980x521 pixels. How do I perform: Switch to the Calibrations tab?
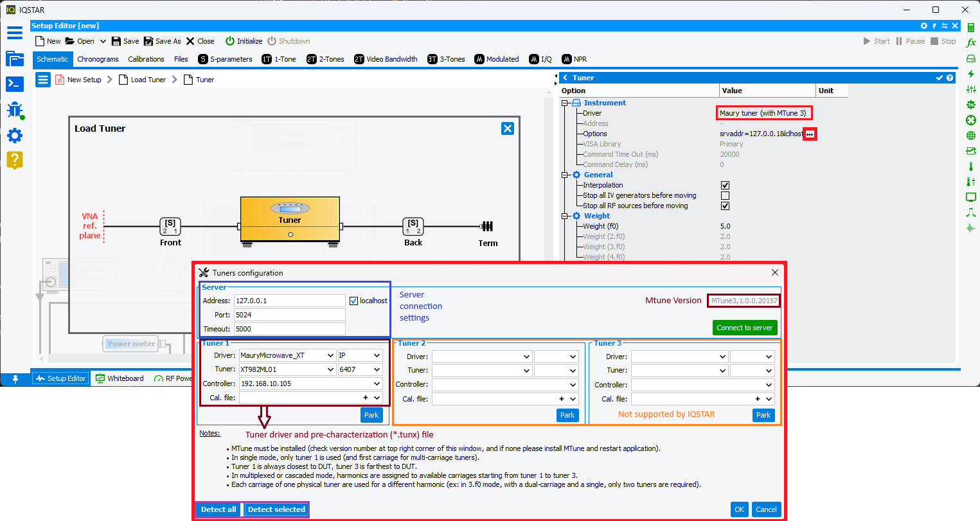click(x=146, y=59)
